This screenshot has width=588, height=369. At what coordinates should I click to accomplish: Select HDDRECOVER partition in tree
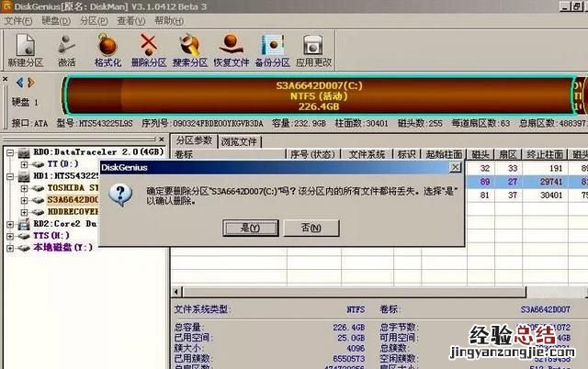73,212
